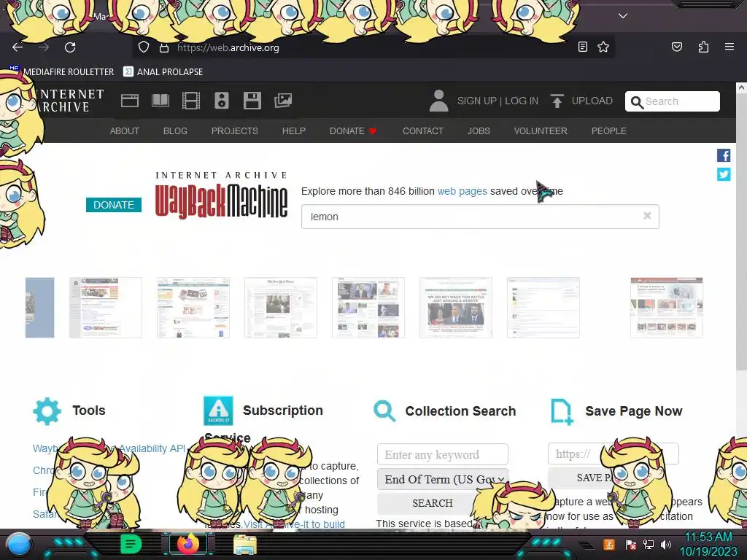Screen dimensions: 747x560
Task: Open the HELP menu item
Action: pos(294,131)
